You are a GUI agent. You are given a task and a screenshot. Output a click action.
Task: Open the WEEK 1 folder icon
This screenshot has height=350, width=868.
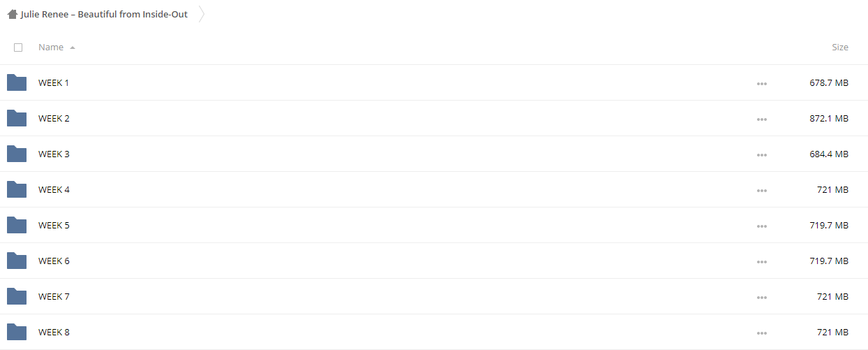(17, 82)
